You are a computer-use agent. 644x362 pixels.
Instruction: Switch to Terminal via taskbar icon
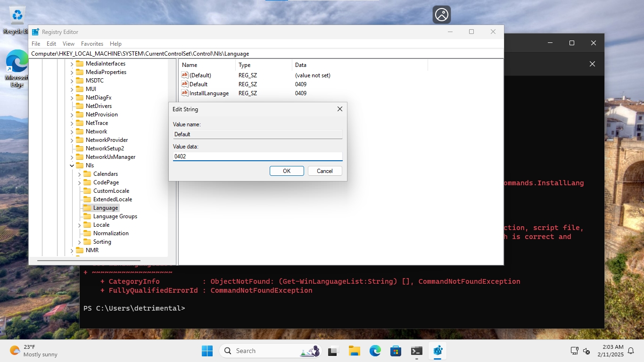(417, 351)
